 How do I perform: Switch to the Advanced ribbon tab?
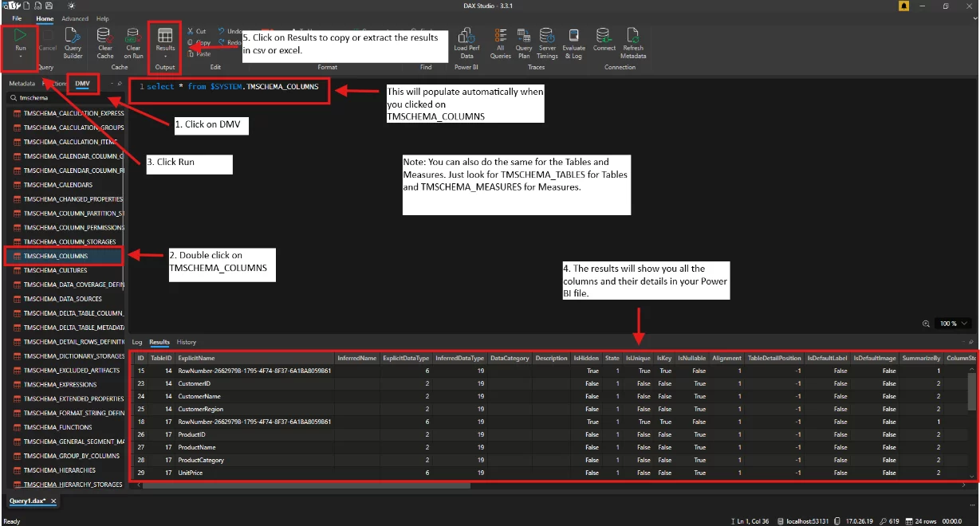pyautogui.click(x=74, y=18)
